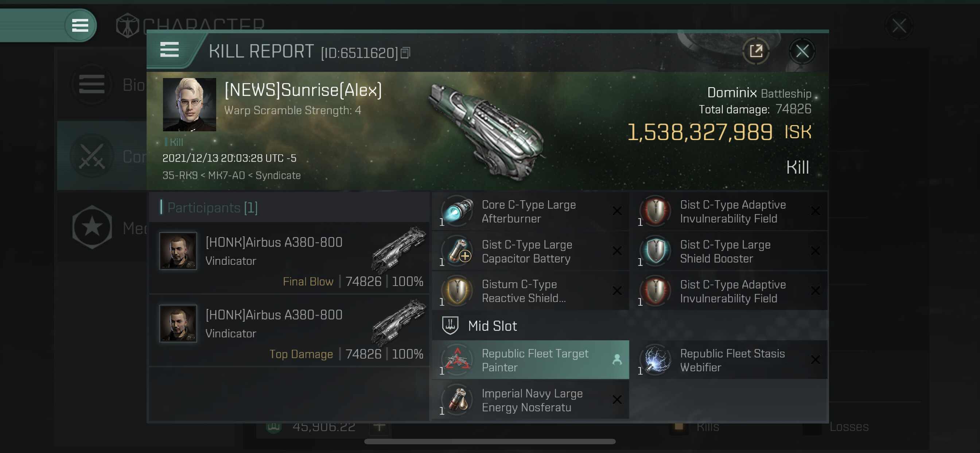Click victim name [NEWS]Sunrise(Alex)

coord(303,90)
